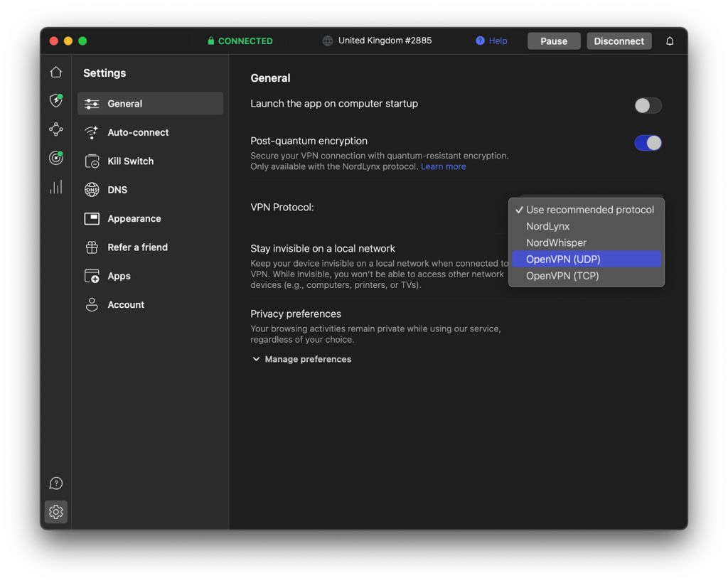Open Threat Protection shield icon
The height and width of the screenshot is (583, 728).
tap(56, 100)
